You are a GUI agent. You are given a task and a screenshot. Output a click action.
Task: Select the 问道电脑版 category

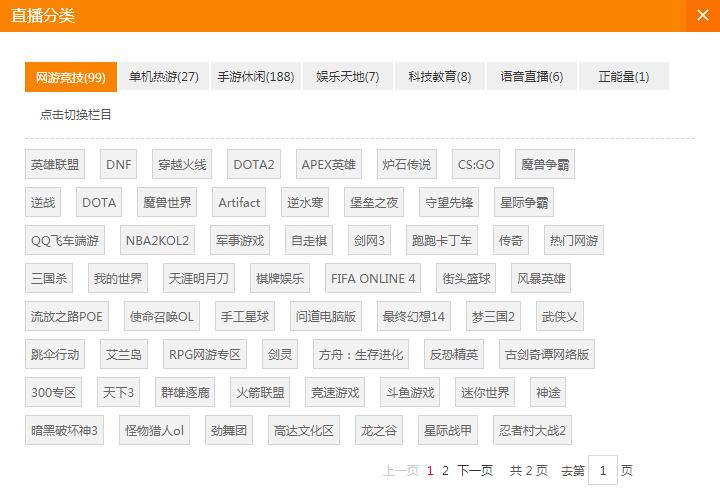[326, 316]
